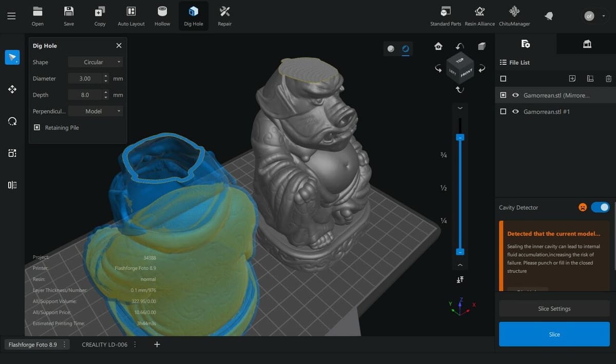
Task: Click the Save toolbar icon
Action: pos(69,16)
